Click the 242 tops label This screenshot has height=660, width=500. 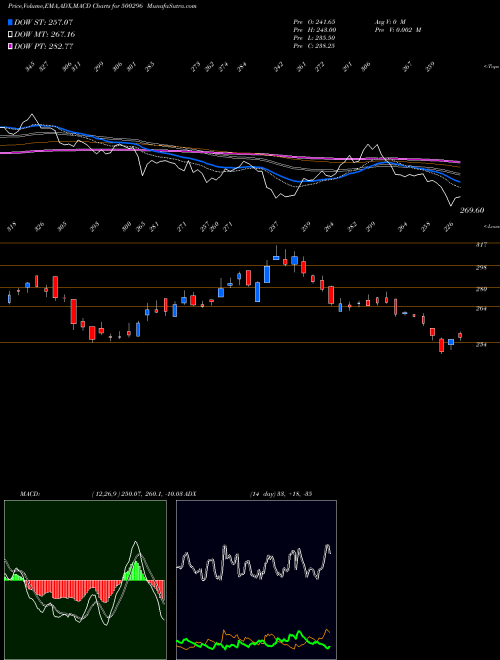pyautogui.click(x=279, y=67)
